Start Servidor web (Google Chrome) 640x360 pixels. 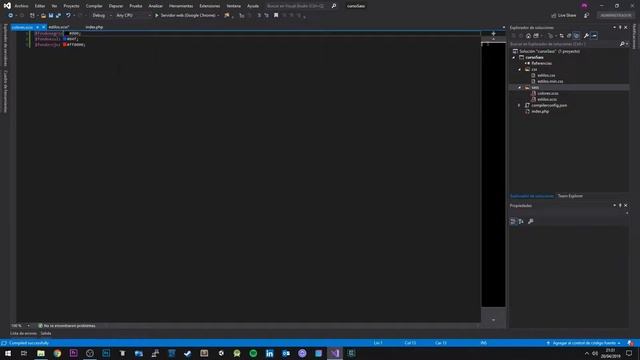[185, 16]
